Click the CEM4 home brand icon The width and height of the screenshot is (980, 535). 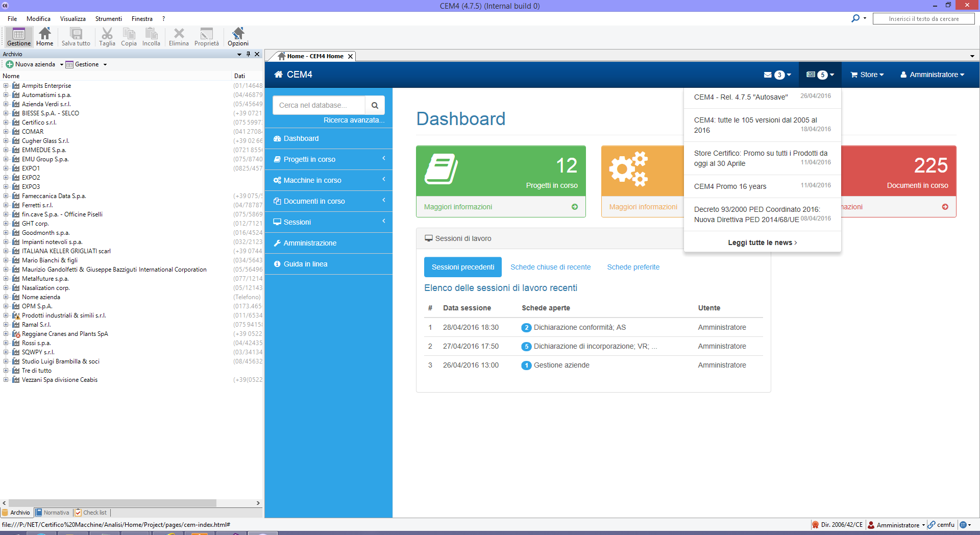point(279,75)
